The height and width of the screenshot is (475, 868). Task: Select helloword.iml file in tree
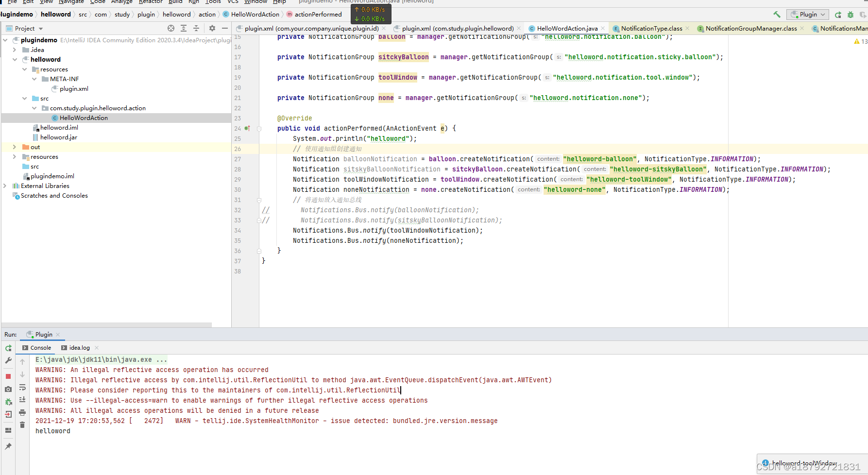59,127
